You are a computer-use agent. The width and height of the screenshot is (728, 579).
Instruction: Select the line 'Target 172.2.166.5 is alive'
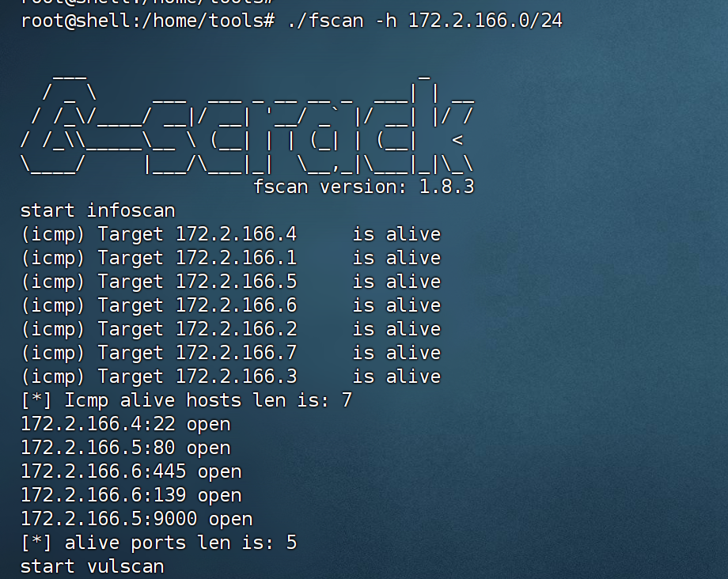coord(231,282)
